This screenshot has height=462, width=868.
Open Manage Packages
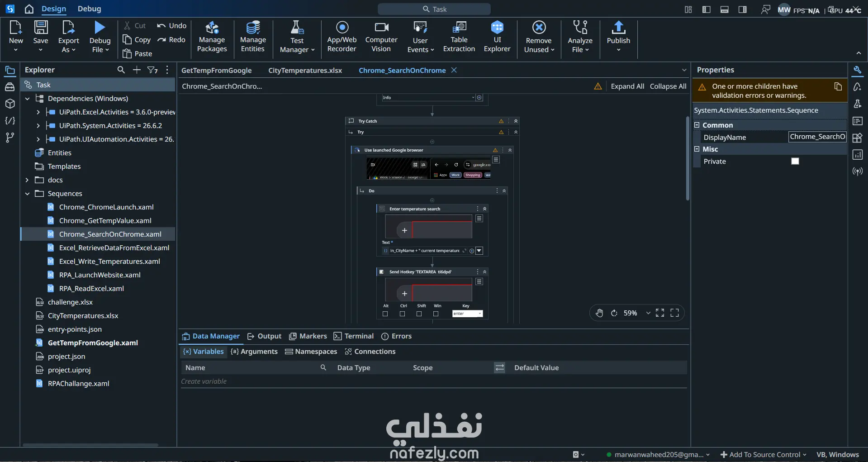click(x=212, y=37)
